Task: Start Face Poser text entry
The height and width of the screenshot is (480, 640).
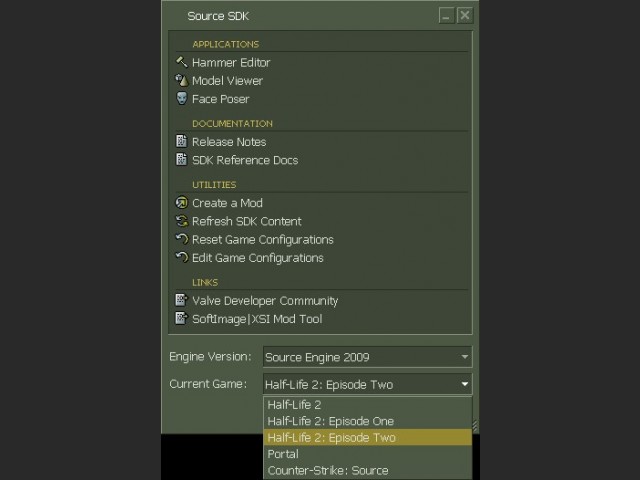Action: [x=220, y=99]
